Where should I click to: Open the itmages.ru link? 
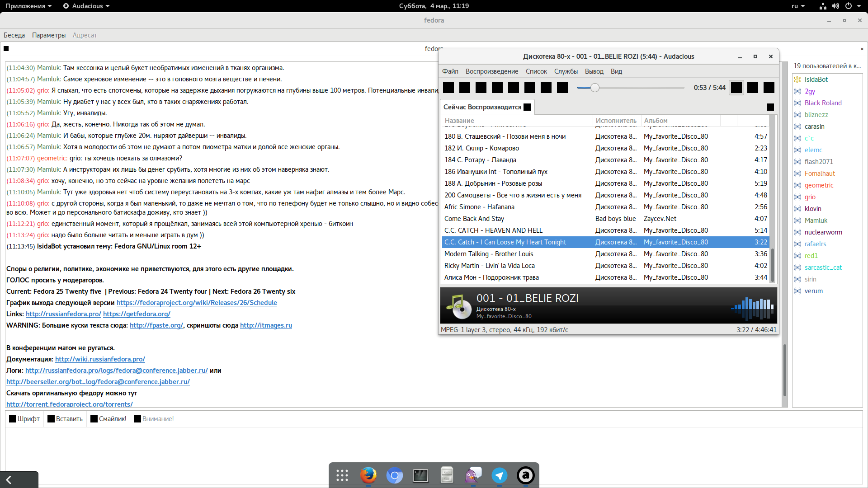tap(266, 325)
